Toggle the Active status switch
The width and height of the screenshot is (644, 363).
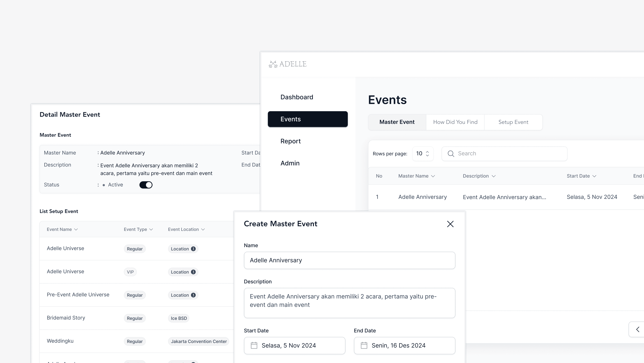pos(146,185)
